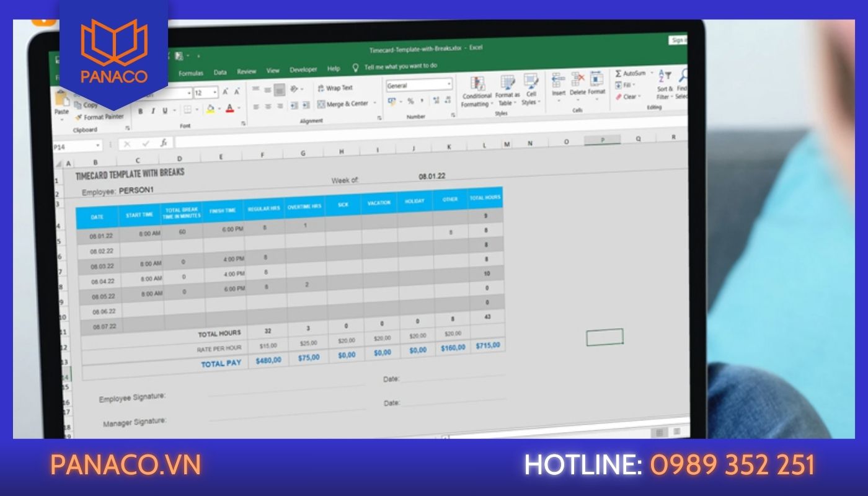Open the Clipboard group dialog launcher
This screenshot has height=496, width=868.
pyautogui.click(x=128, y=128)
